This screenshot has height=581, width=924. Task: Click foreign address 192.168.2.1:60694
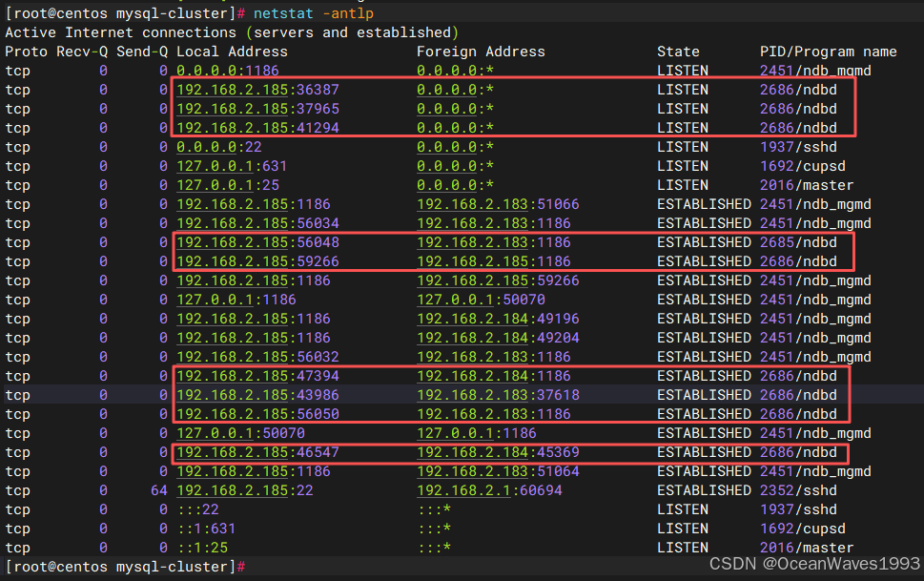(489, 490)
